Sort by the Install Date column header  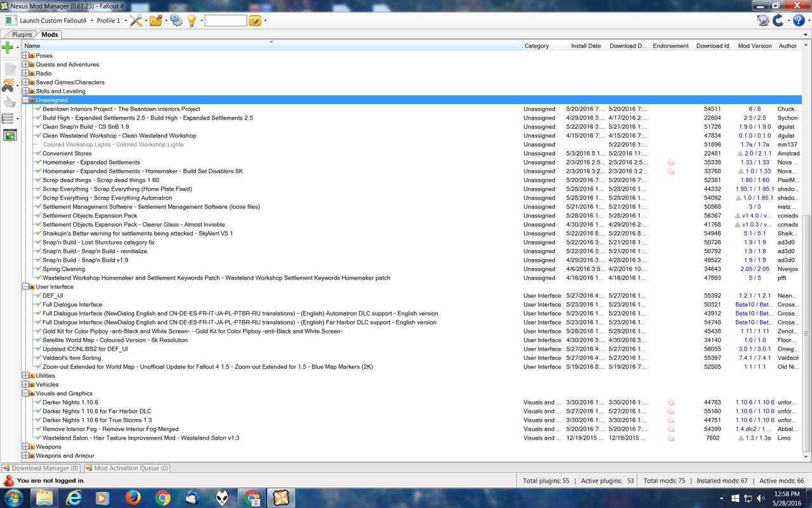click(x=586, y=46)
